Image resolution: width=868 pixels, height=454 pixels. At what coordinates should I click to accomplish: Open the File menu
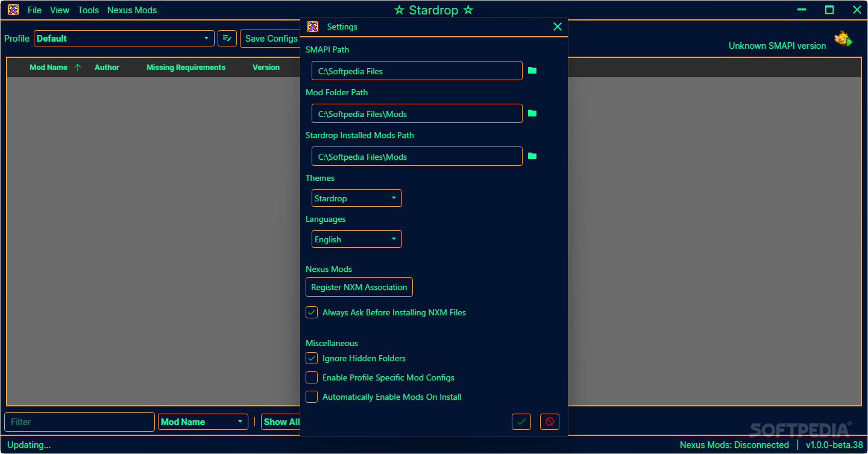(34, 10)
